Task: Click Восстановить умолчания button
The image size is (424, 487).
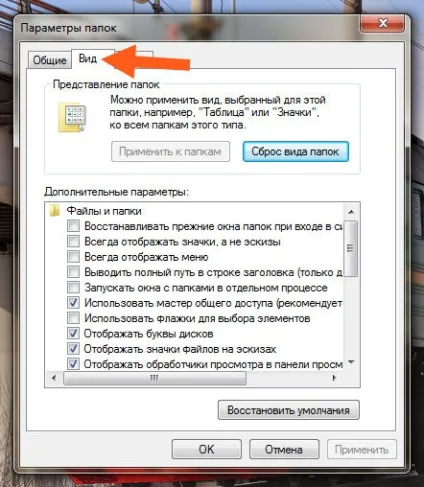Action: [288, 410]
